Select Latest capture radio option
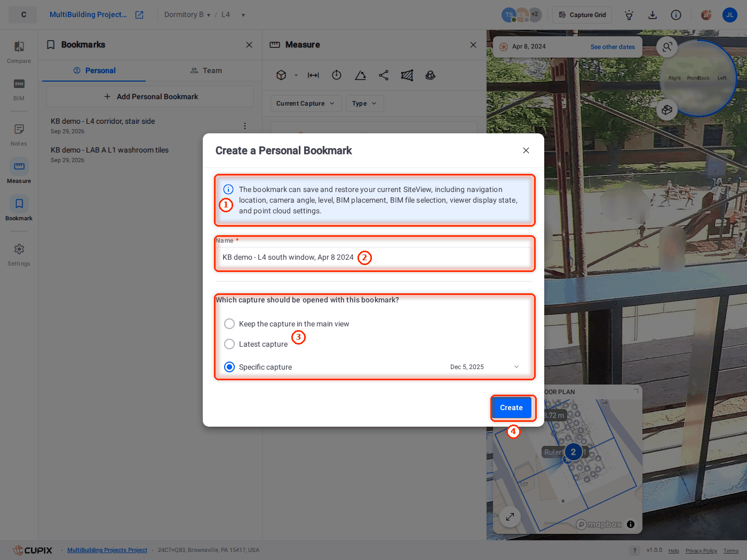The height and width of the screenshot is (560, 747). [229, 344]
